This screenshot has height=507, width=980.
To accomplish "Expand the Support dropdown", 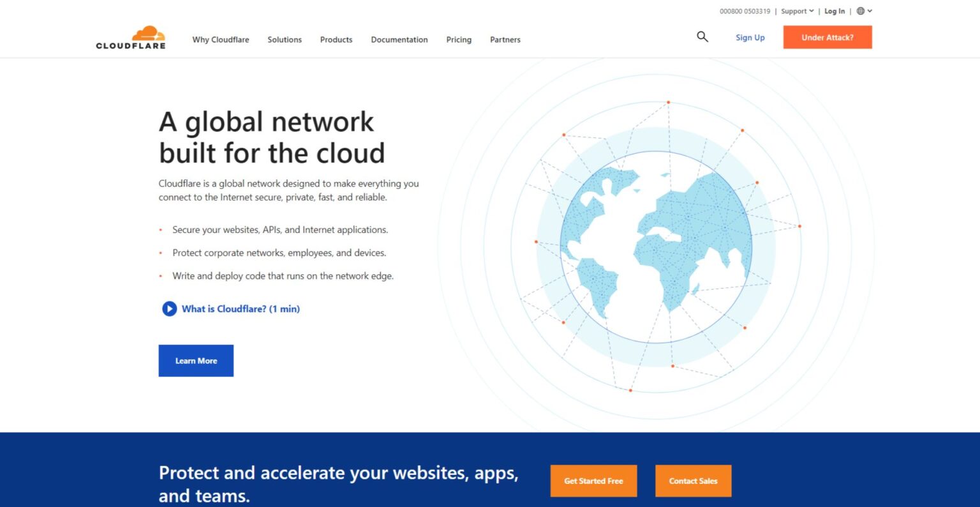I will [x=798, y=11].
